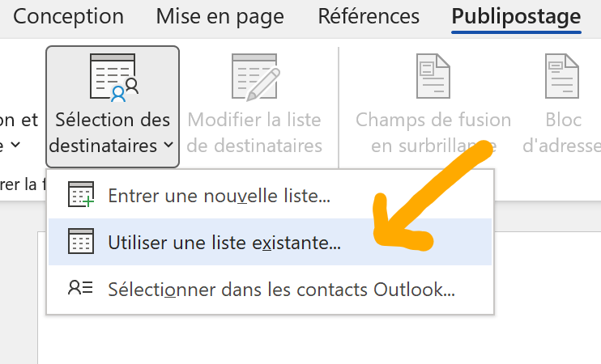Switch to the Mise en page tab
Screen dimensions: 601x364
[220, 18]
